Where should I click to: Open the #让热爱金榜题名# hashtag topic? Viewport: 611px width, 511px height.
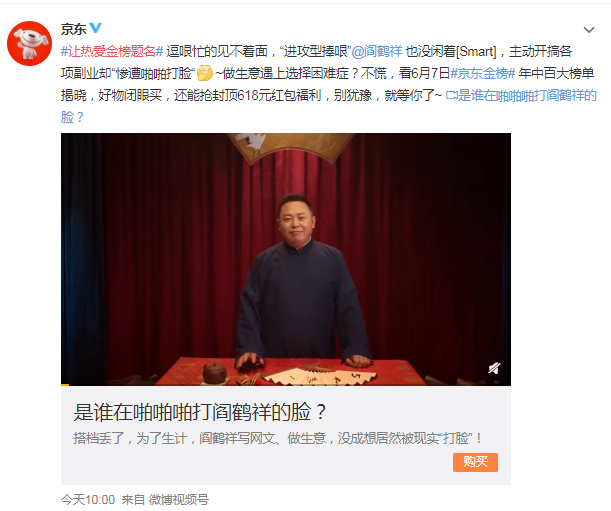(112, 51)
